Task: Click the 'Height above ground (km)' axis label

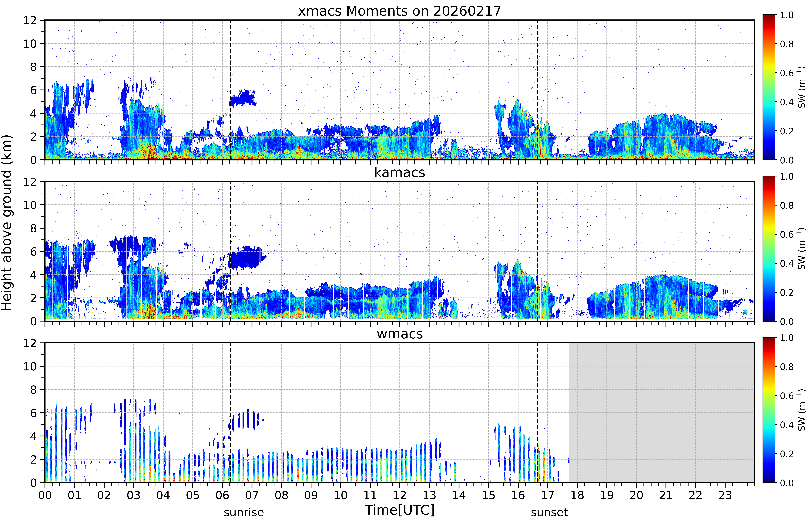Action: coord(7,223)
